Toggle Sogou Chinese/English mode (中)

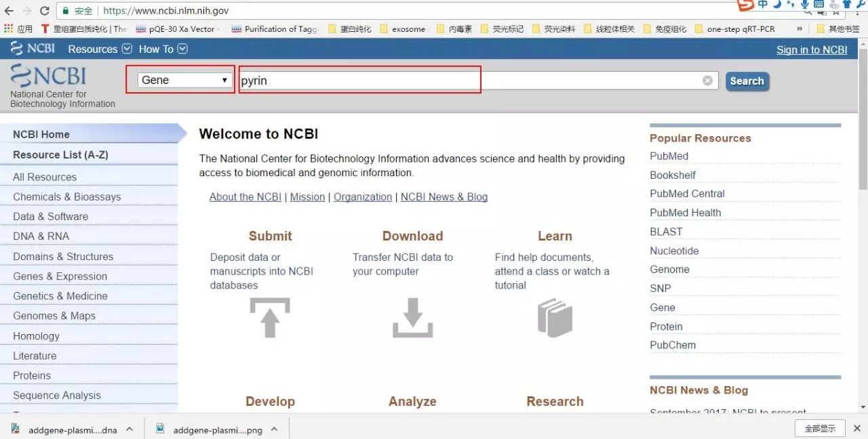(763, 5)
